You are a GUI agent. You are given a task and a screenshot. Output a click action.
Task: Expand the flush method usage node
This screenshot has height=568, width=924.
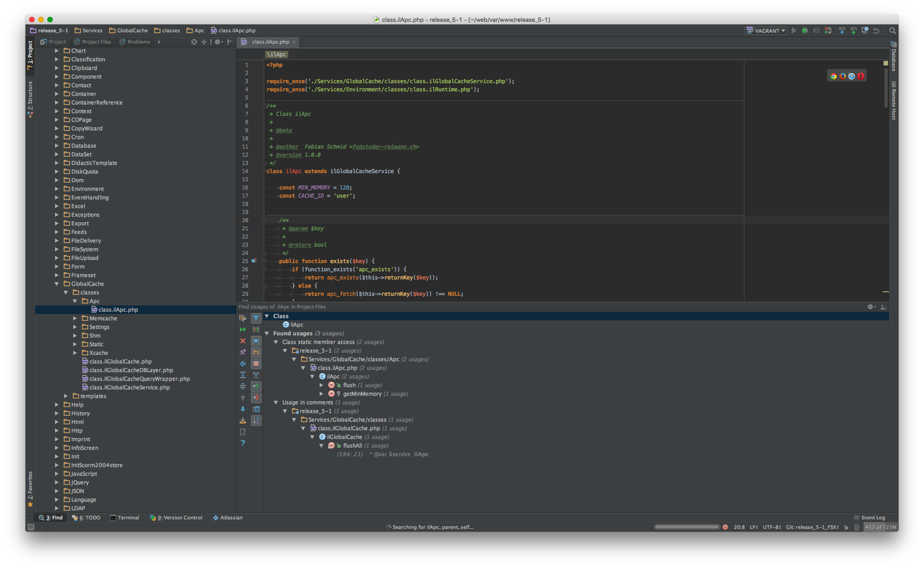point(321,385)
